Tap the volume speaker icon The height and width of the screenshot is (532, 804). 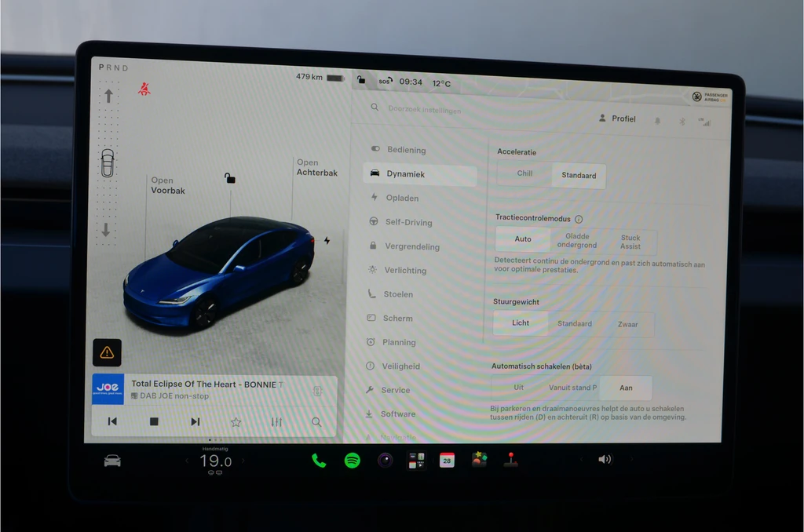[605, 459]
